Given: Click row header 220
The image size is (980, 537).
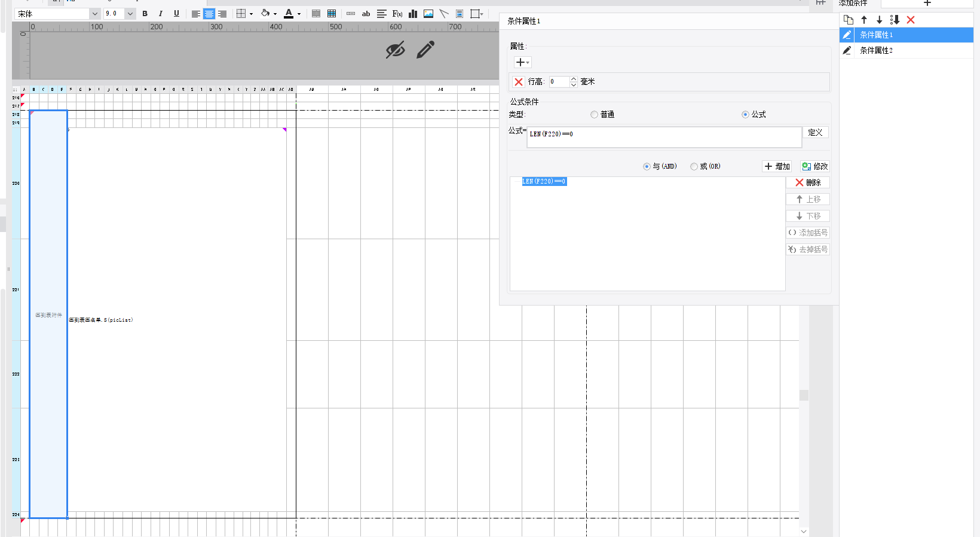Looking at the screenshot, I should click(x=16, y=184).
